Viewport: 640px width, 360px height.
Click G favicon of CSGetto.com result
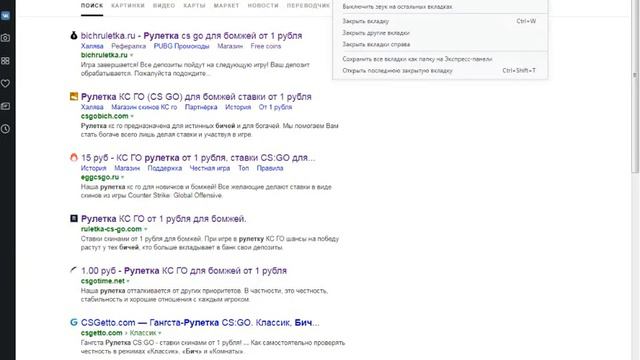coord(74,322)
